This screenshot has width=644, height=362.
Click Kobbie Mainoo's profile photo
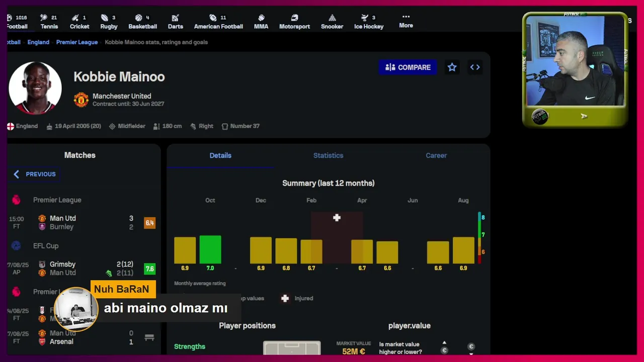point(35,88)
